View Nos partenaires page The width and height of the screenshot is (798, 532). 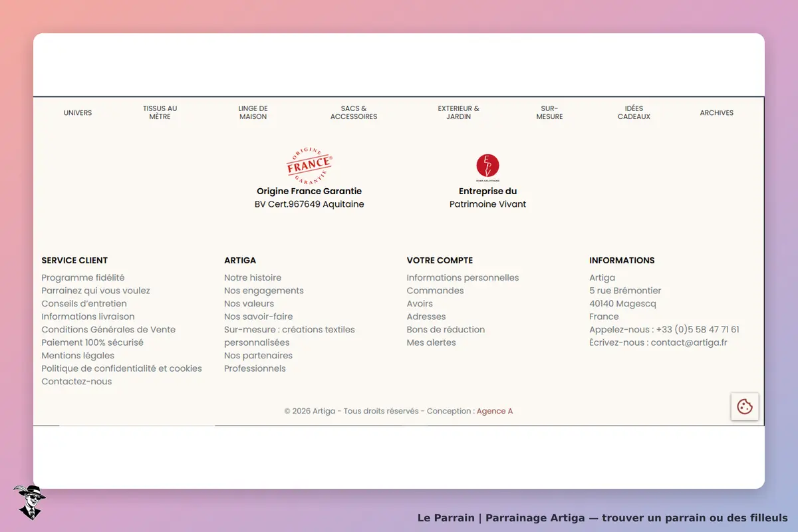coord(259,356)
